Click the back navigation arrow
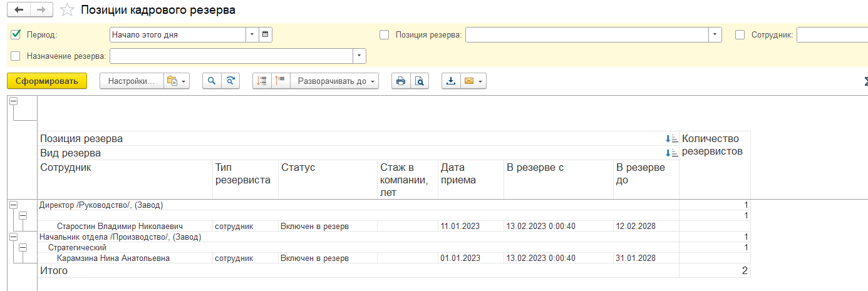The image size is (868, 291). coord(19,10)
